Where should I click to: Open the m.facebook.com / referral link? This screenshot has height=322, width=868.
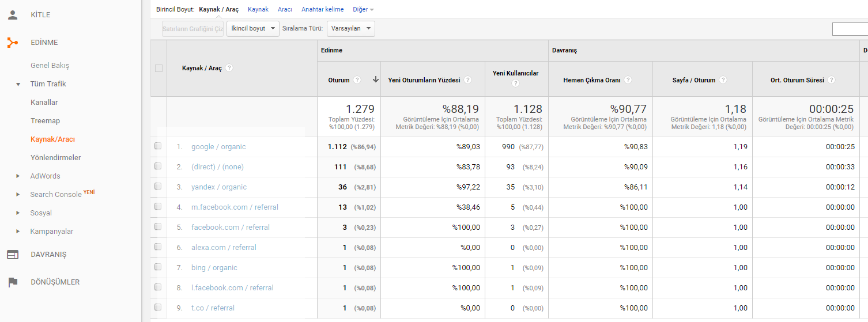[x=235, y=207]
